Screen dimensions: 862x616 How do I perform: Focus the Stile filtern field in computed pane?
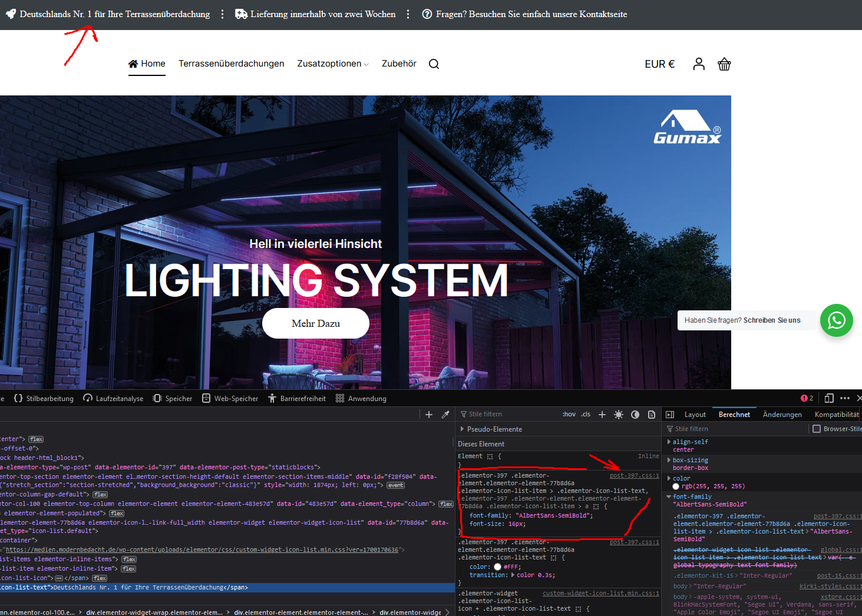click(x=737, y=429)
